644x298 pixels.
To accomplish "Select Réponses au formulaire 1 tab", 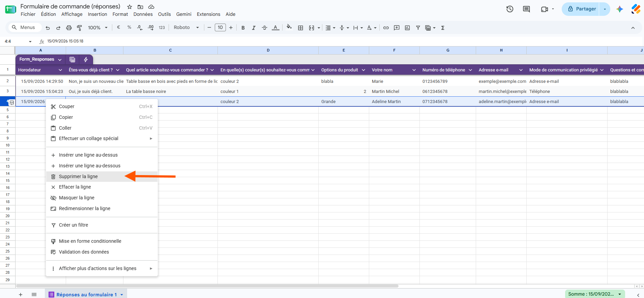I will pos(86,294).
